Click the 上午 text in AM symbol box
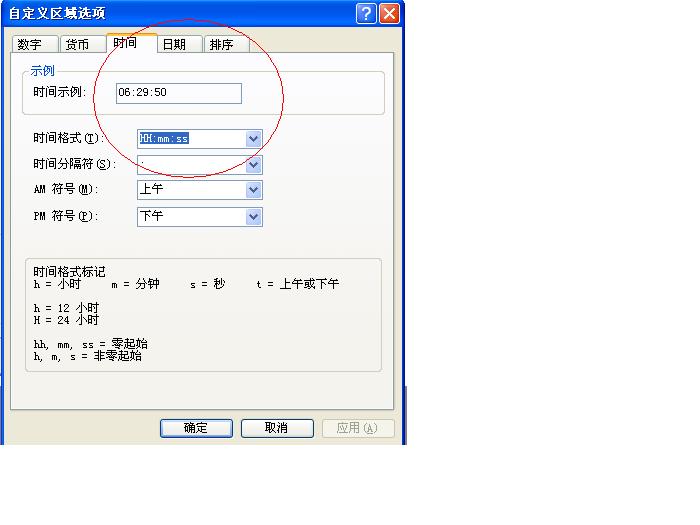The image size is (700, 525). pos(152,190)
